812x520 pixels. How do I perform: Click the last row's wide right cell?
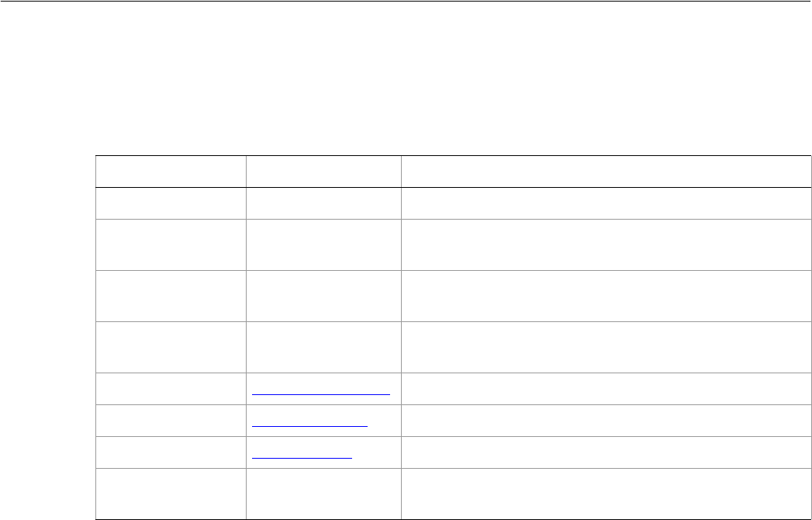click(600, 493)
